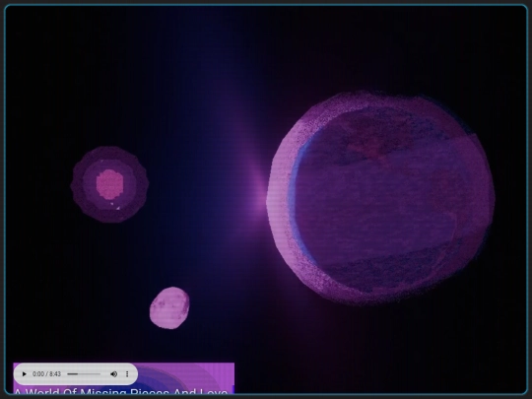This screenshot has width=532, height=399.
Task: Click the 0:00 / 8:43 time display
Action: [46, 374]
